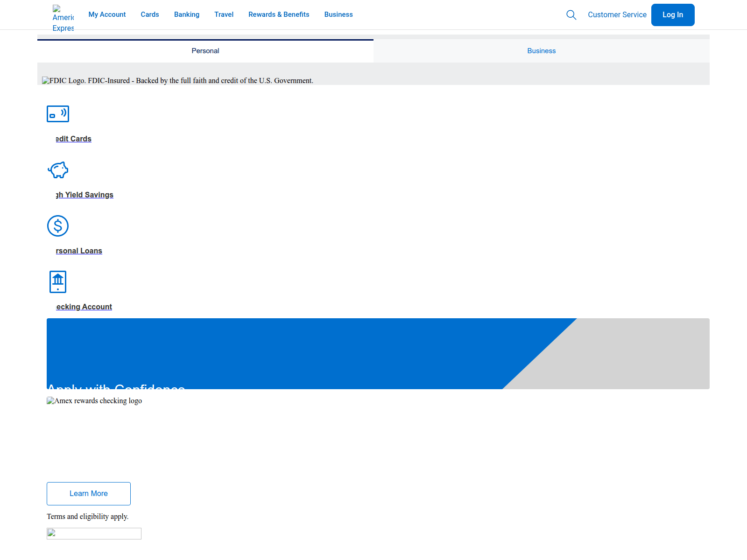Click the piggy bank savings icon
The height and width of the screenshot is (560, 747).
tap(58, 170)
